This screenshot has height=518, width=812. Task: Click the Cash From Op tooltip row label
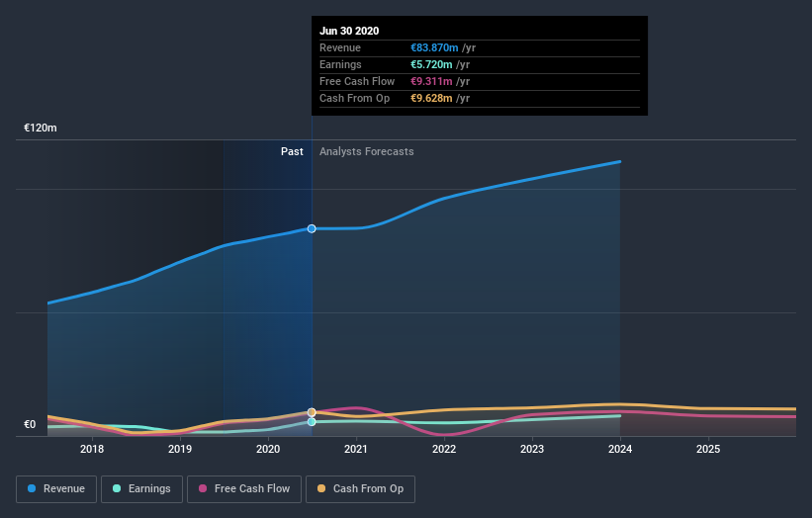355,98
